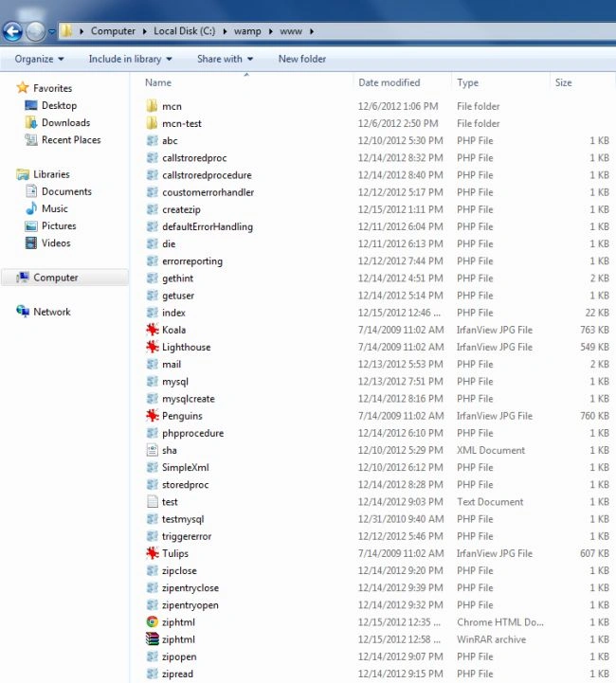
Task: Select the zipopen PHP file icon
Action: [152, 656]
